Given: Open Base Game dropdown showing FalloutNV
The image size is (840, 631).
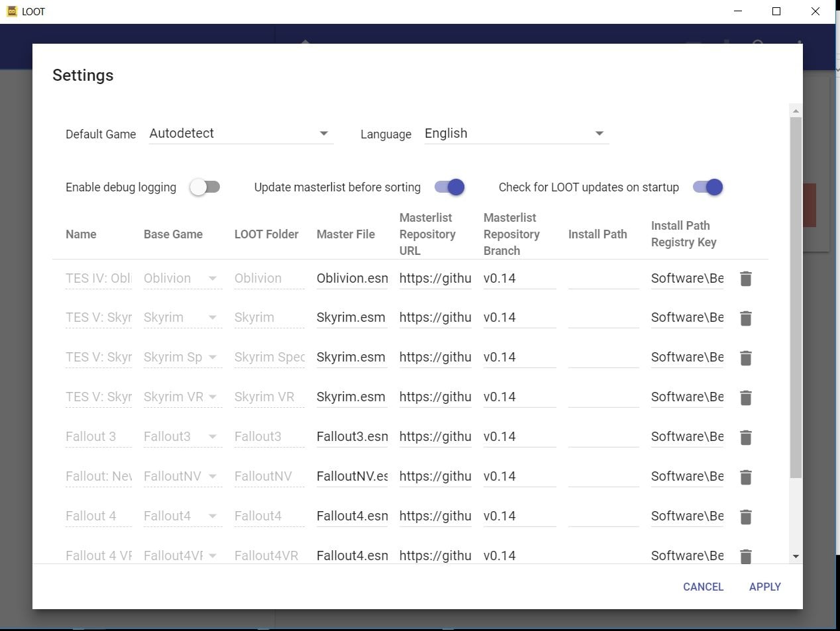Looking at the screenshot, I should tap(182, 477).
